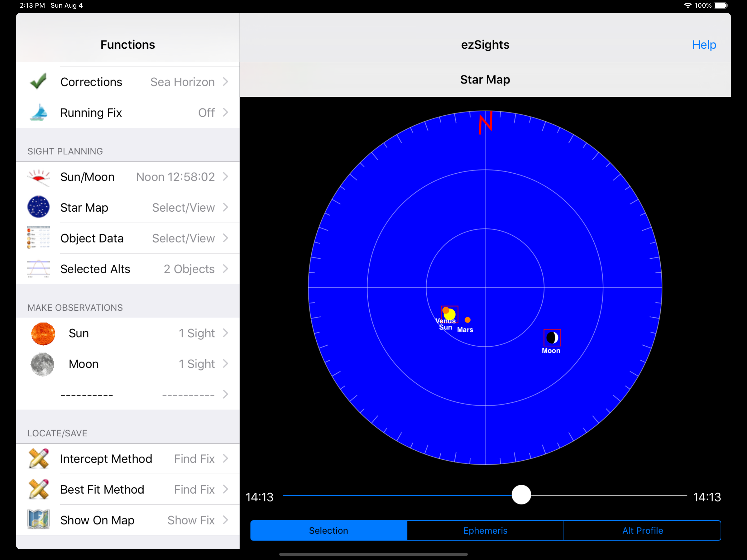Tap the Selected Alts graph icon
Image resolution: width=747 pixels, height=560 pixels.
pyautogui.click(x=39, y=269)
